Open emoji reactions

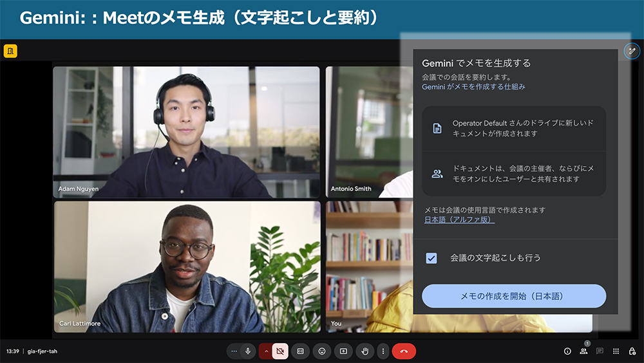tap(322, 351)
